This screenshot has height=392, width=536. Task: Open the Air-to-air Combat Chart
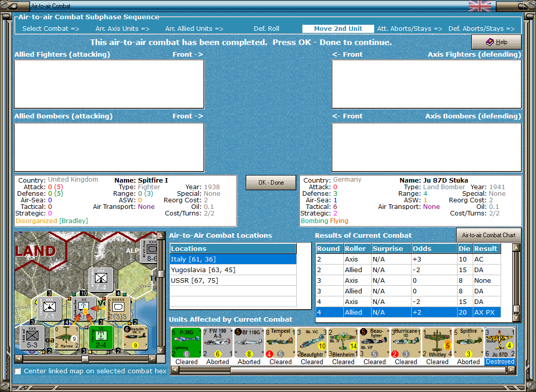(x=488, y=235)
